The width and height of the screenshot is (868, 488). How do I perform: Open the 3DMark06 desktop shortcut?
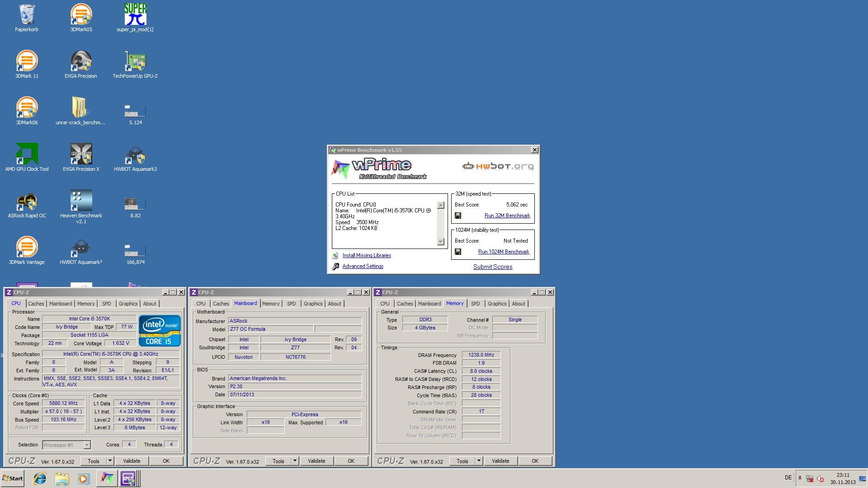(x=27, y=111)
